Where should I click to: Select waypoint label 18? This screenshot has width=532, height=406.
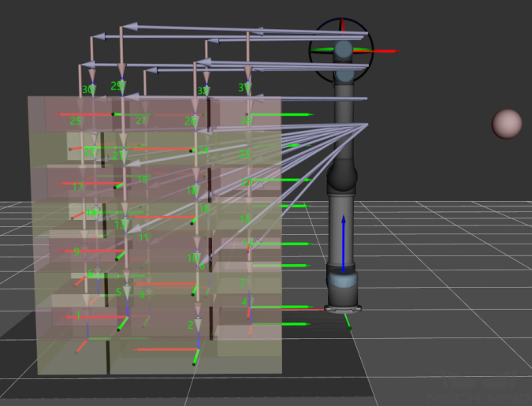tap(191, 190)
